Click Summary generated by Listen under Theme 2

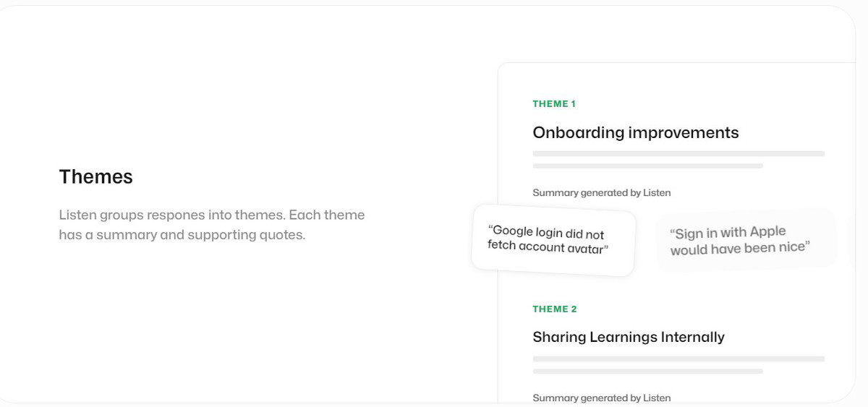tap(602, 398)
